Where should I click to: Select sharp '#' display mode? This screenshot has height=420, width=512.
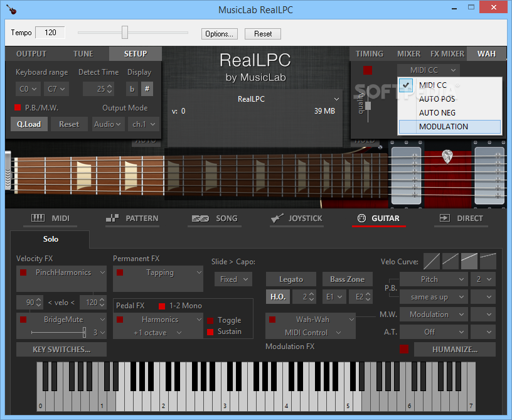(147, 89)
